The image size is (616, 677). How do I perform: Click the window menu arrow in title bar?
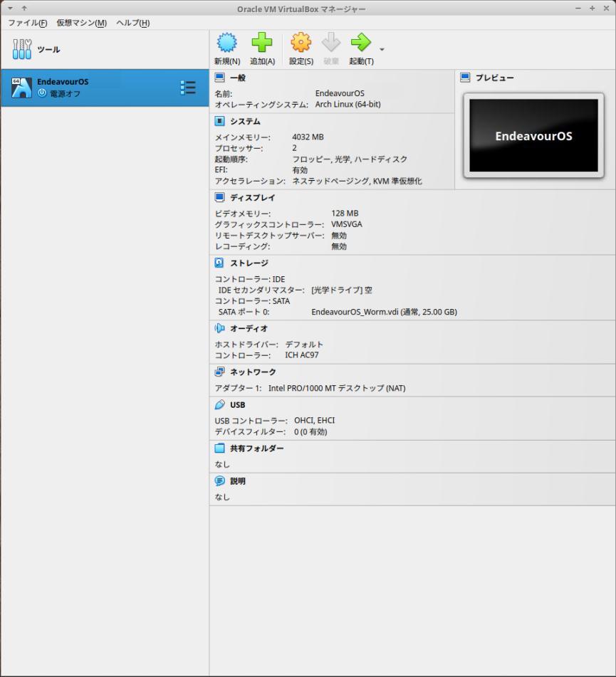(x=11, y=9)
